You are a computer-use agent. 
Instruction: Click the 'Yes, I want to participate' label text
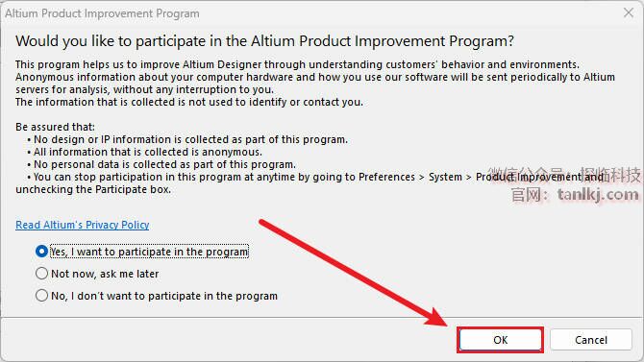click(150, 252)
